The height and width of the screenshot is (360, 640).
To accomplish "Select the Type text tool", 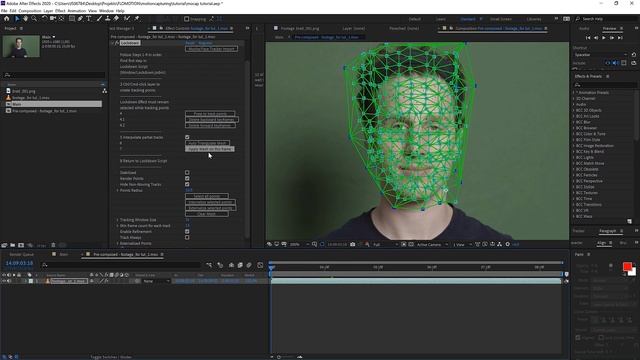I will [x=89, y=19].
